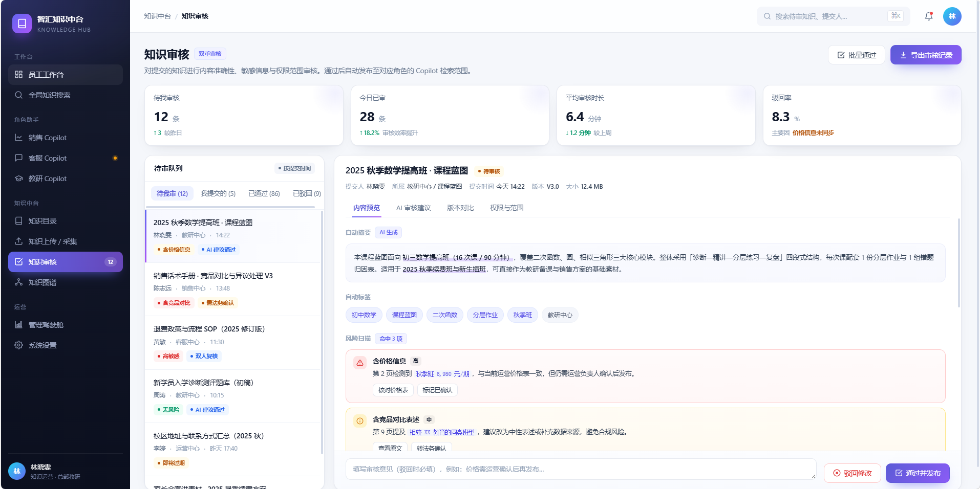Click the warning icon on 含价格信息 card

point(360,363)
